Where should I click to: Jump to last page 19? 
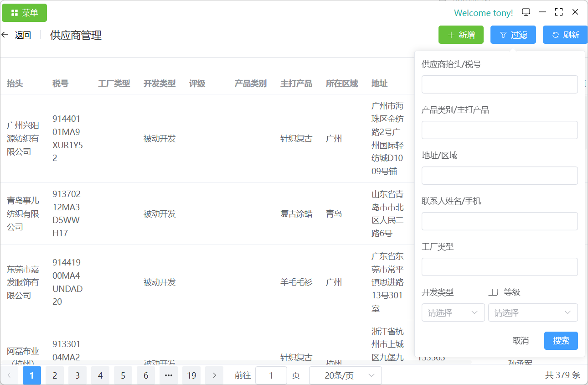pos(191,375)
